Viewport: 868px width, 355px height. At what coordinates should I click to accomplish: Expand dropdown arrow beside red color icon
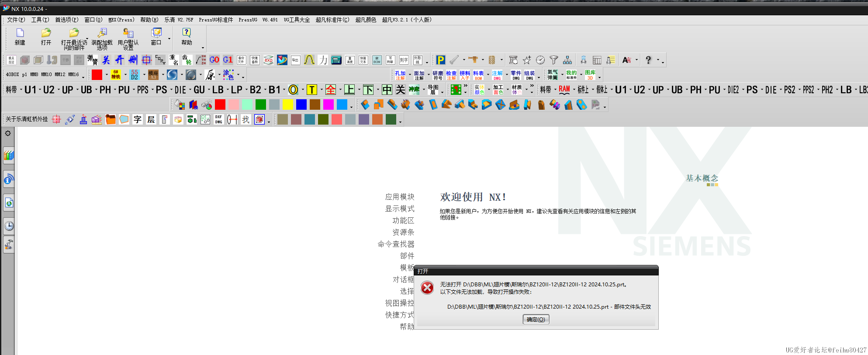click(106, 75)
